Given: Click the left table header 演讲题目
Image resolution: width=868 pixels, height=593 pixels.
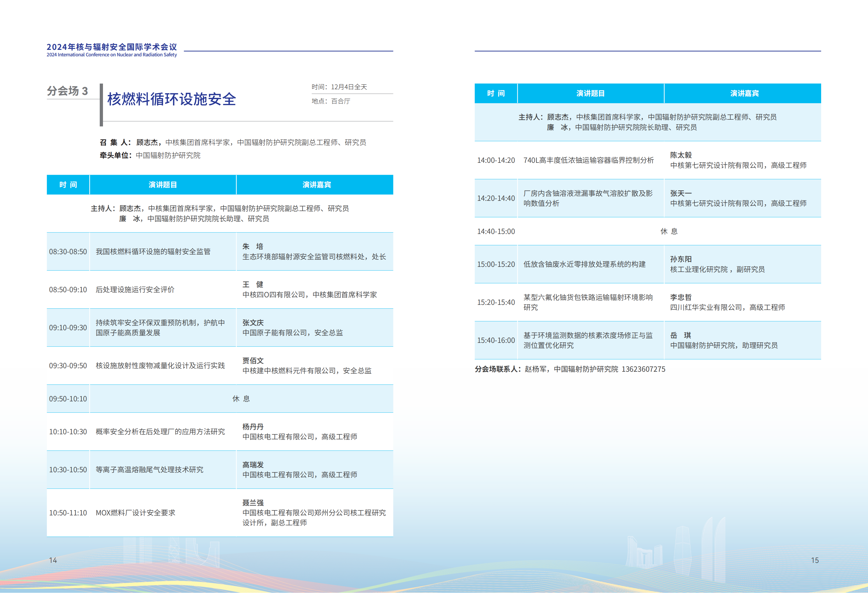Looking at the screenshot, I should click(163, 185).
